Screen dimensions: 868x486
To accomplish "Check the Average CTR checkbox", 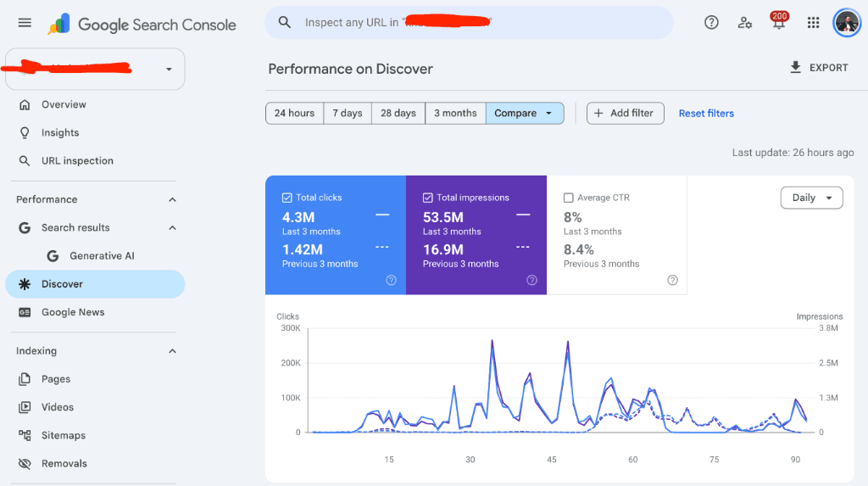I will (568, 198).
